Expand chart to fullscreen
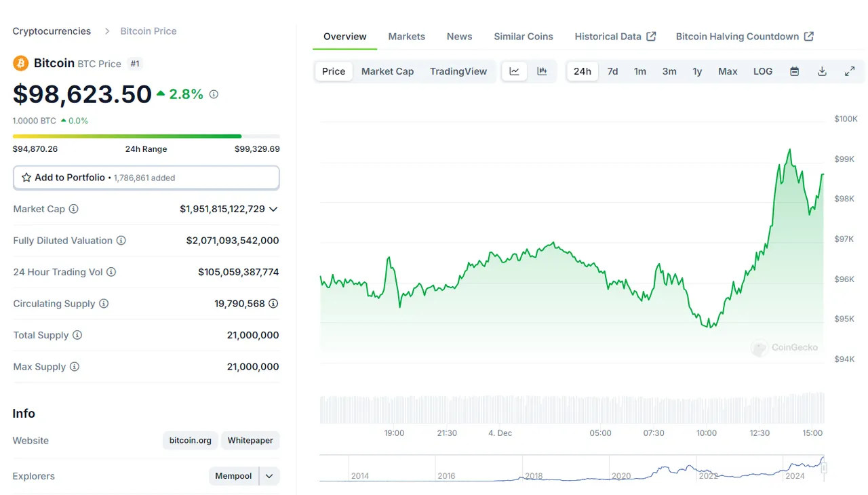868x495 pixels. click(x=850, y=71)
